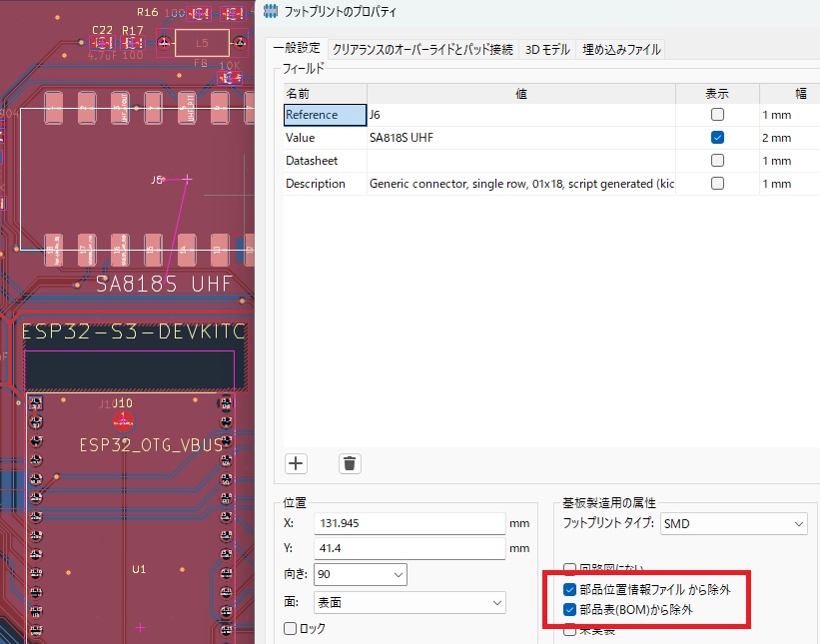This screenshot has width=820, height=644.
Task: Select ESP32_OTG_VBUS label on PCB
Action: click(151, 445)
